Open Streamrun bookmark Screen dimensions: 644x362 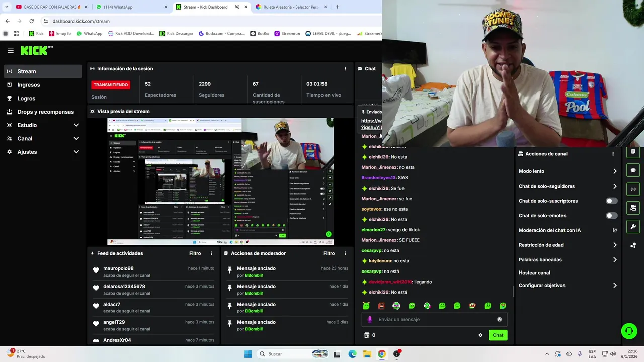point(287,34)
